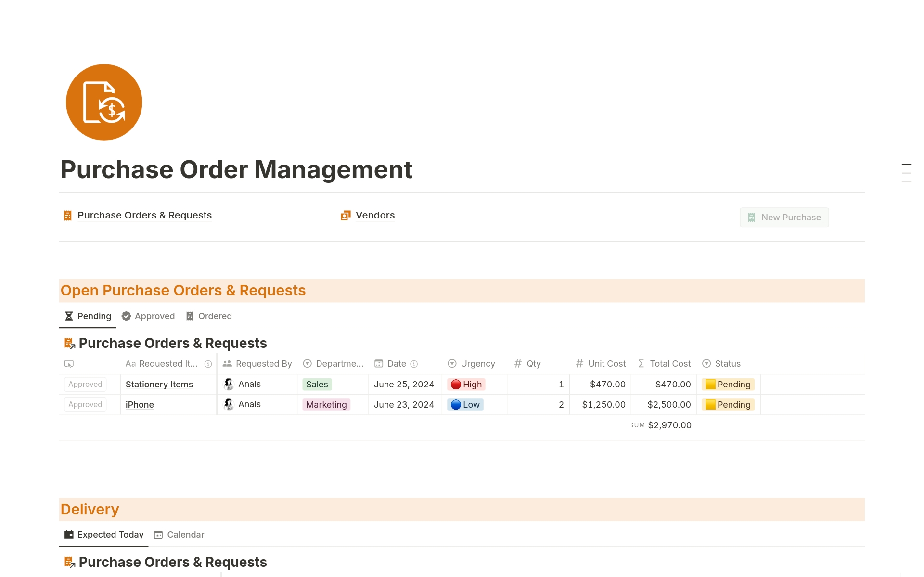Click the Vendors link icon
Screen dimensions: 924x577
pyautogui.click(x=346, y=216)
